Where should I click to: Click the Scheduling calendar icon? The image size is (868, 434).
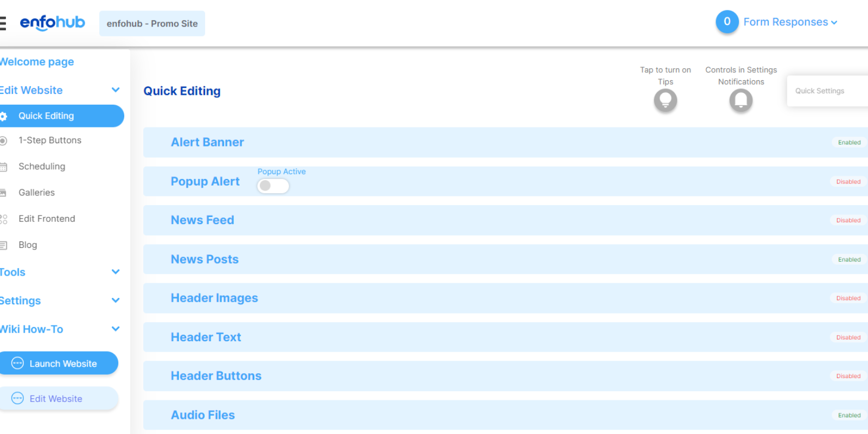(x=3, y=167)
